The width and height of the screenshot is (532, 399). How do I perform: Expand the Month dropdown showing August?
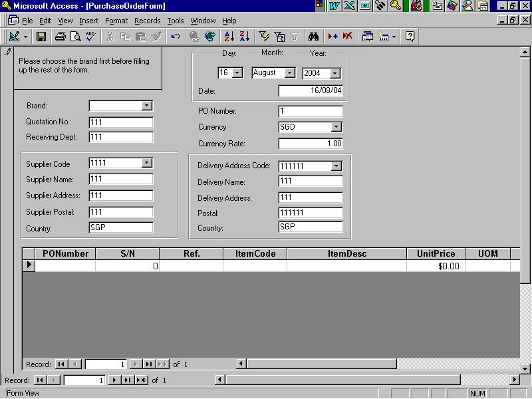click(289, 73)
